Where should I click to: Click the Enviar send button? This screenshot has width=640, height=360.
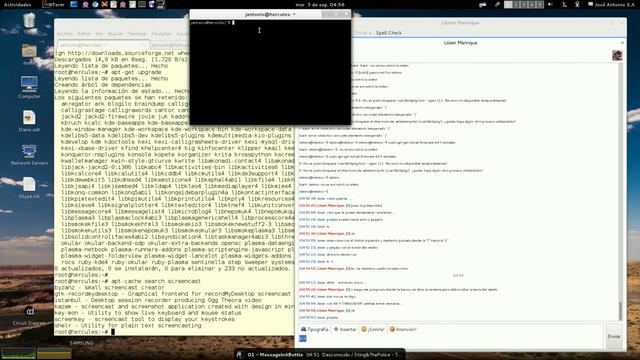(x=614, y=336)
